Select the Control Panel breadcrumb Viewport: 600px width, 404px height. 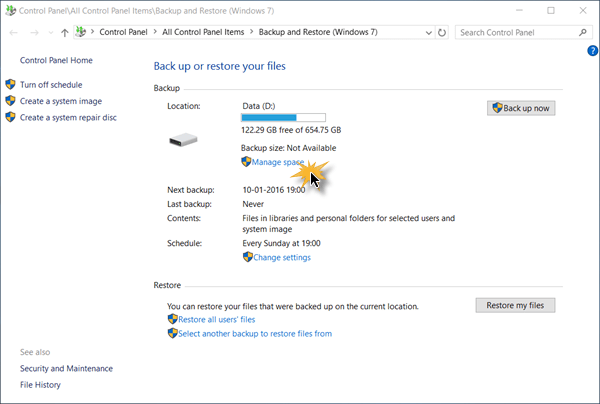click(x=124, y=33)
